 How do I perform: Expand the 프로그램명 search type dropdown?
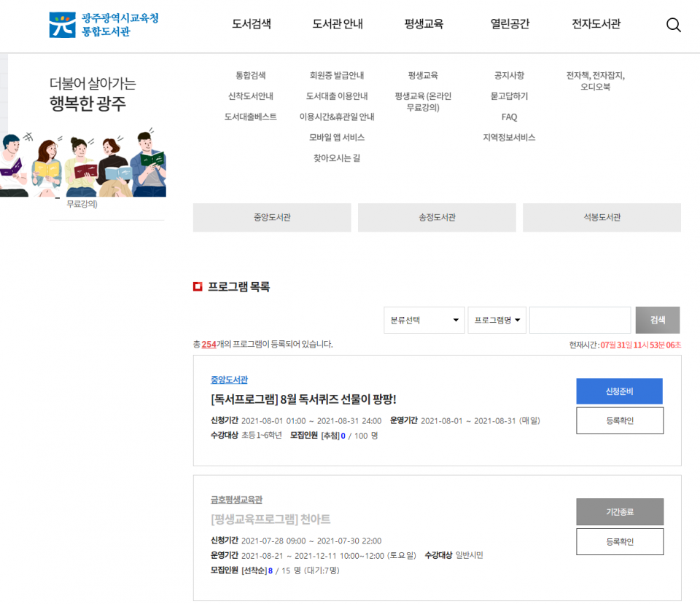tap(497, 321)
